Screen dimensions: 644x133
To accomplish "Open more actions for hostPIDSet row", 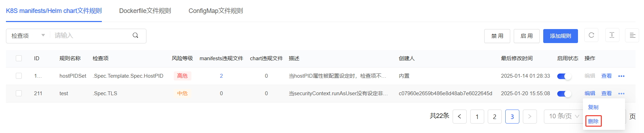I will click(621, 76).
